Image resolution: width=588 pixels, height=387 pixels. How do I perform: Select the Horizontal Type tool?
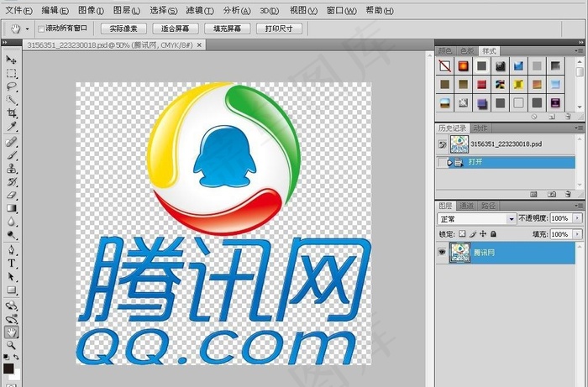pos(11,264)
